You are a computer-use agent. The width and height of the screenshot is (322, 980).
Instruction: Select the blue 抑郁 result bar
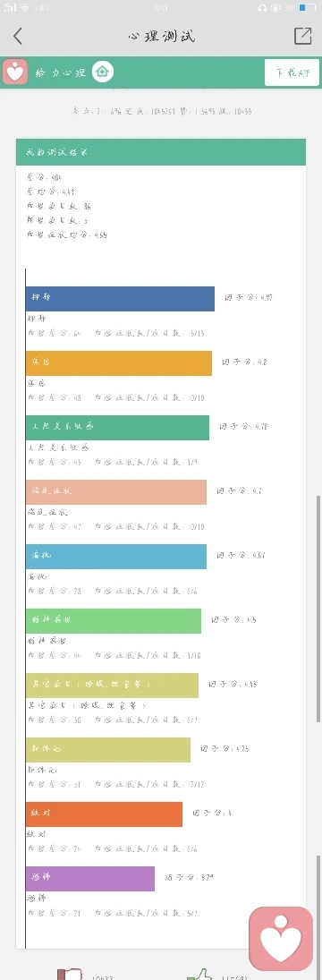(120, 299)
